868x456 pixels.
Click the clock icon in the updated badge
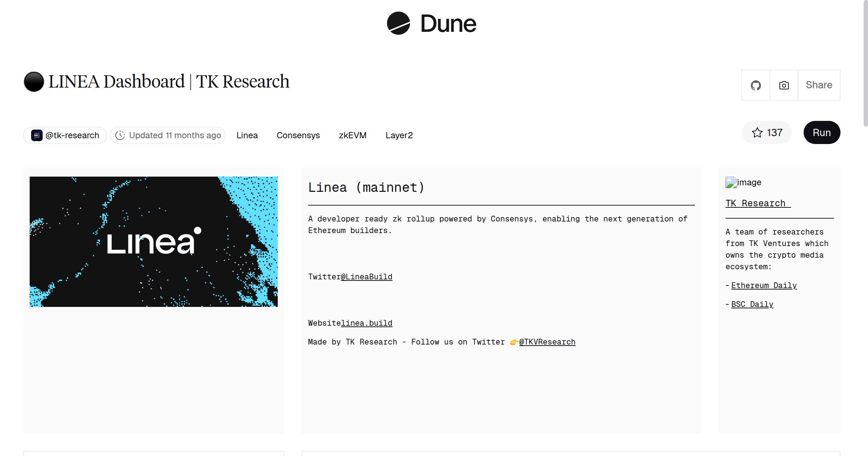click(120, 135)
